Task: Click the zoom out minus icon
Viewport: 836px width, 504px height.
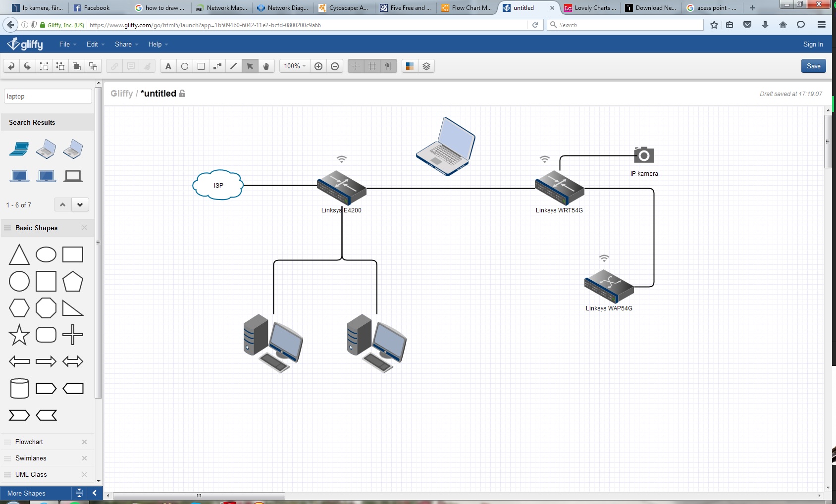Action: coord(335,66)
